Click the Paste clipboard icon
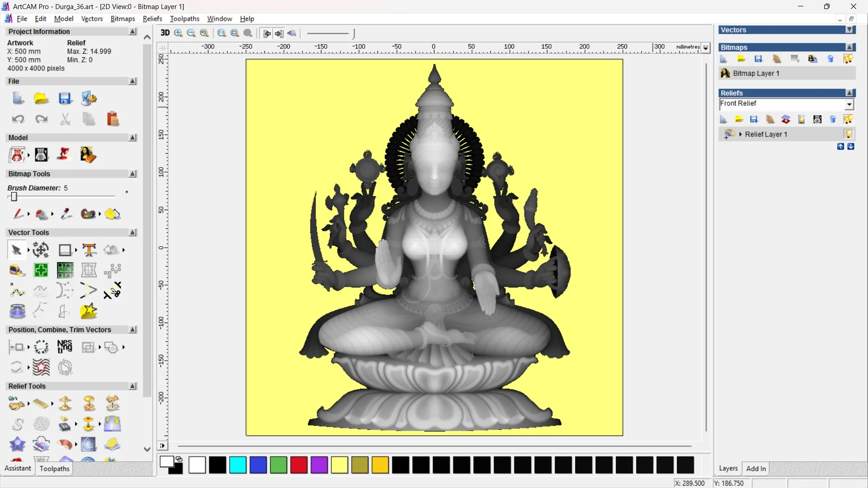The height and width of the screenshot is (488, 868). tap(113, 119)
